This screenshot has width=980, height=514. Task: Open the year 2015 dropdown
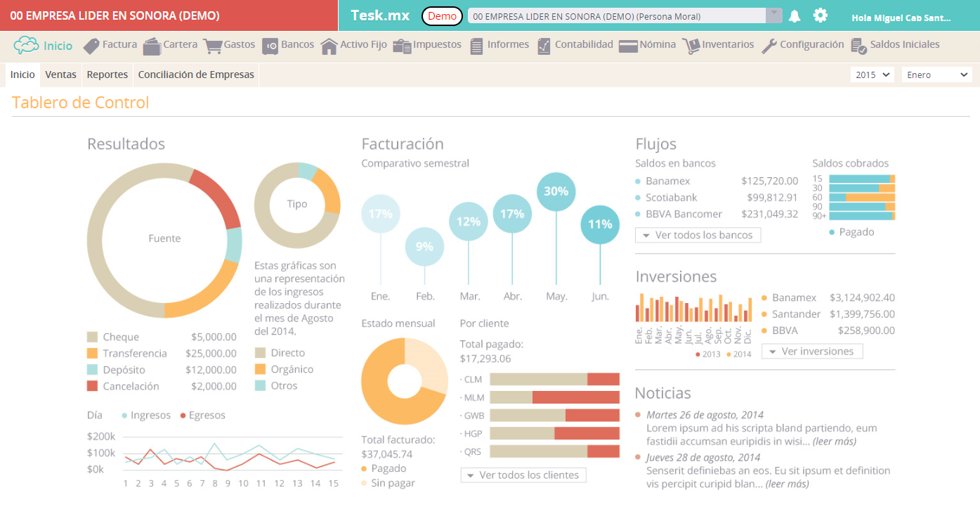pyautogui.click(x=872, y=75)
